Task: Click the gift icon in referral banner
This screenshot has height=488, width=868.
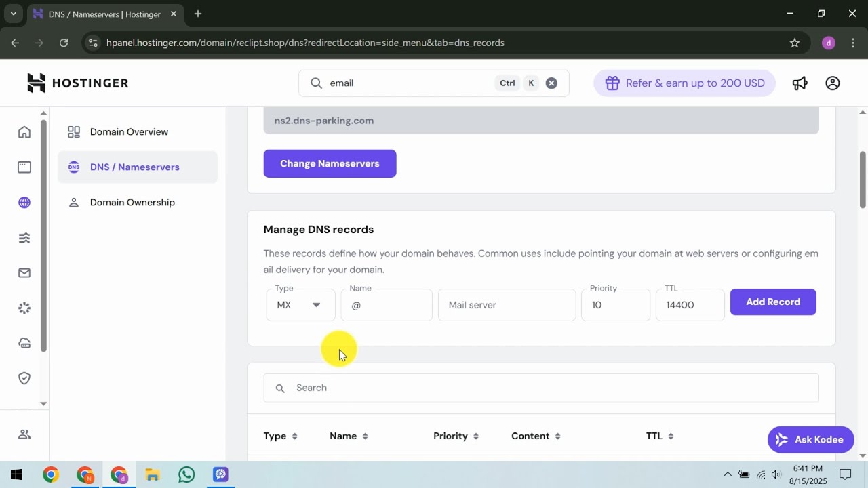Action: (x=612, y=83)
